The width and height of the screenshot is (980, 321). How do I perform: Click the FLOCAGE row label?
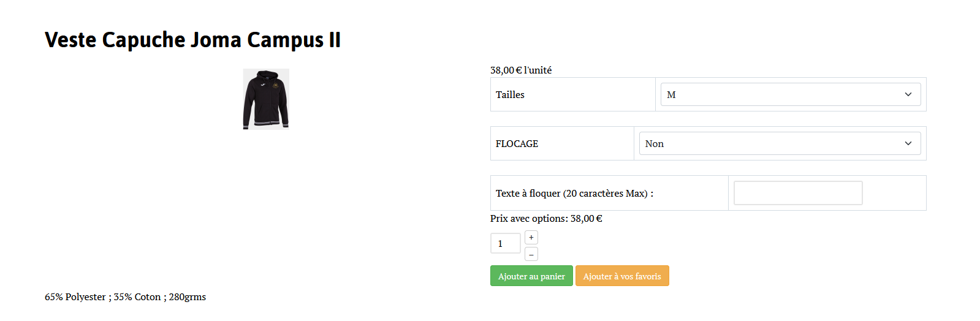[x=517, y=144]
